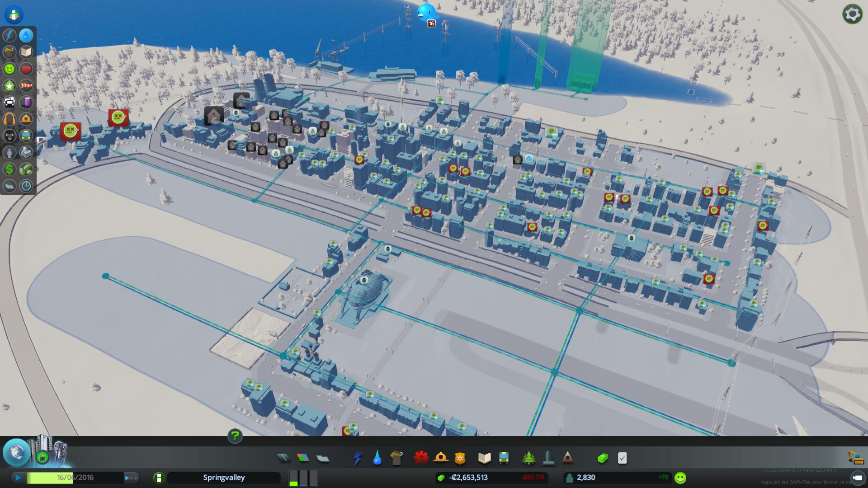Open Public Transport build menu

pyautogui.click(x=504, y=458)
